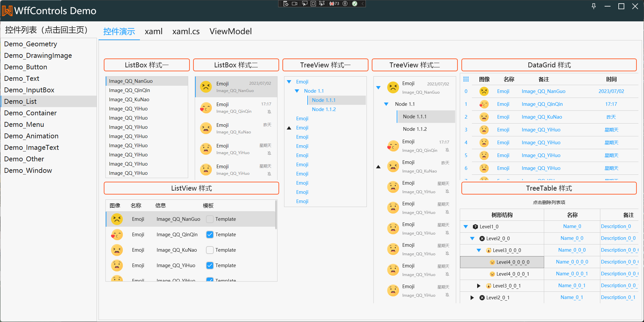Select Image_QQ_KuNao in ListBox 样式一
644x322 pixels.
coord(147,100)
